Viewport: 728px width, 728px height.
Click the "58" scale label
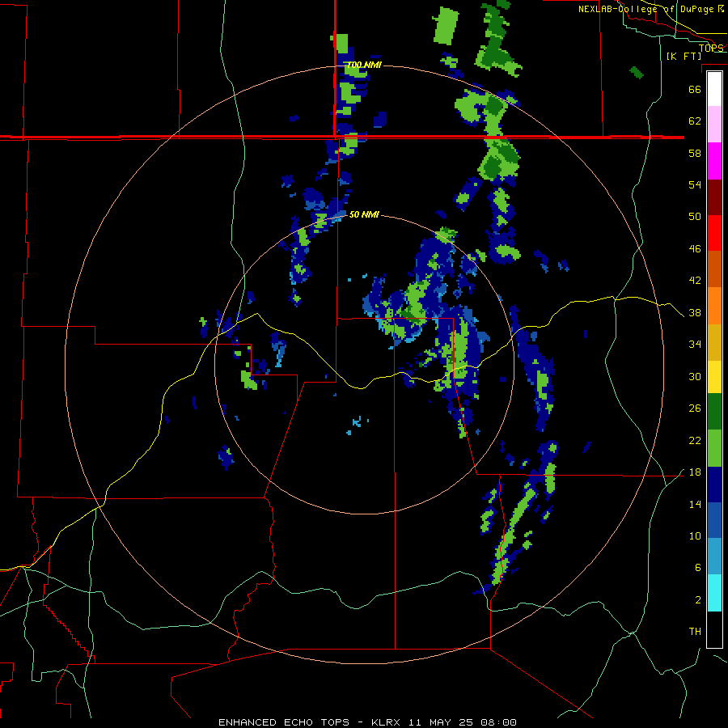click(695, 153)
